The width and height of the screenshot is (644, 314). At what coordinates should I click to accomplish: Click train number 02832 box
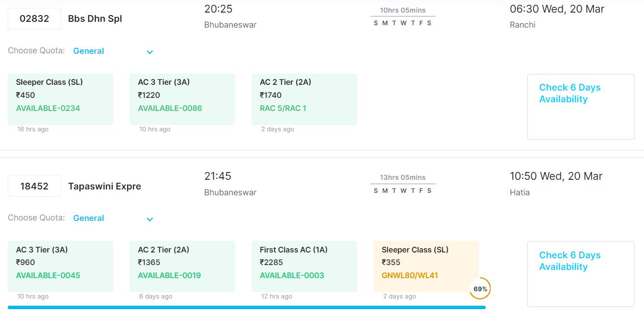34,19
